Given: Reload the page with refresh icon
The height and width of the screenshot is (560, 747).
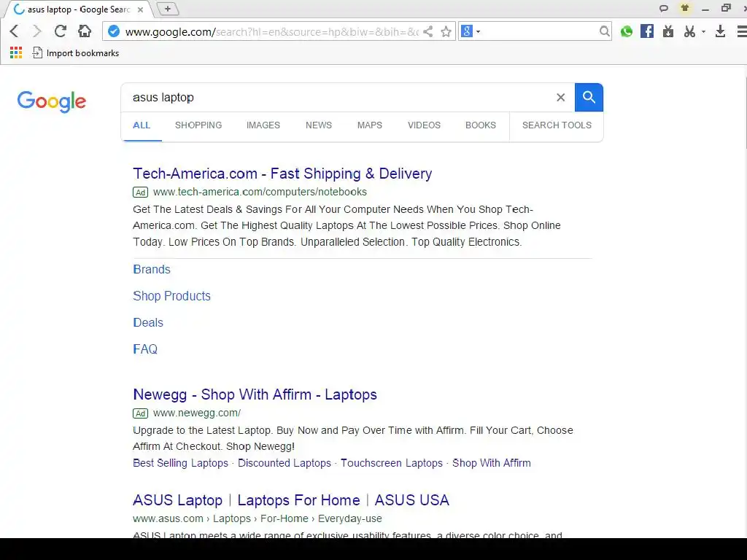Looking at the screenshot, I should (60, 31).
